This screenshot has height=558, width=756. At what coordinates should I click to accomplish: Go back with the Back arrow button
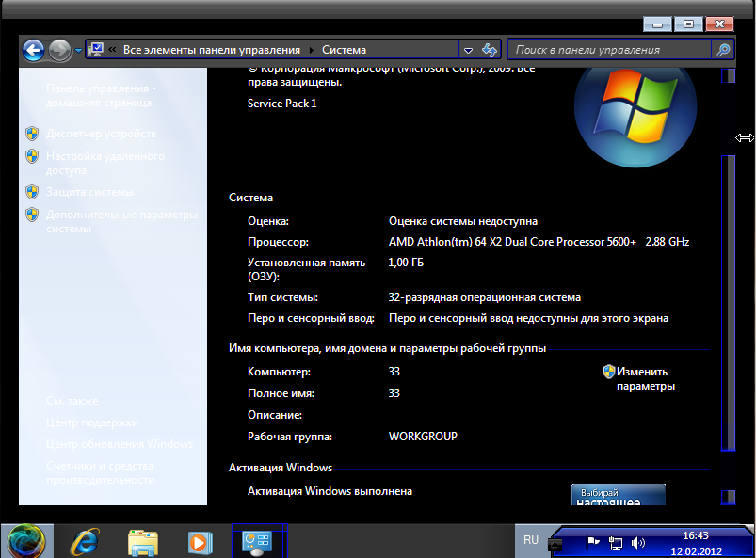click(33, 50)
